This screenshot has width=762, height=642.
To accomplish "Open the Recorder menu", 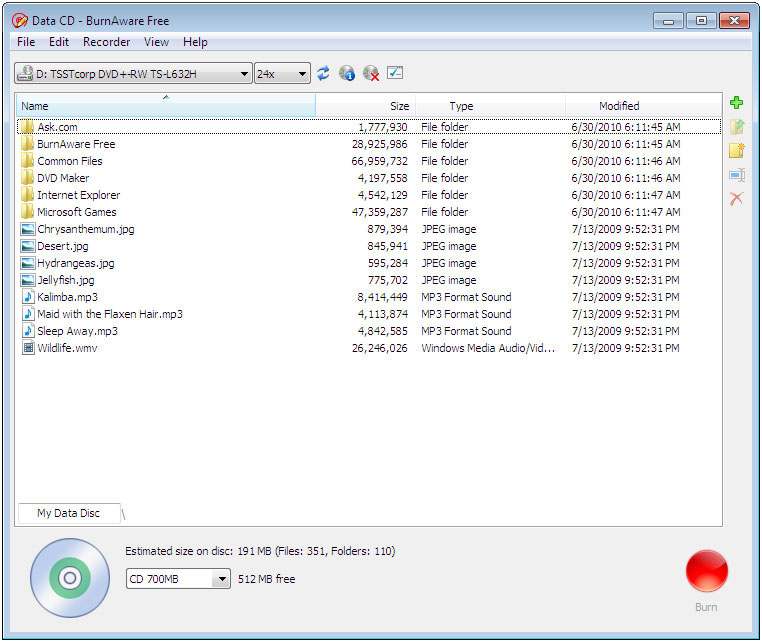I will [106, 42].
